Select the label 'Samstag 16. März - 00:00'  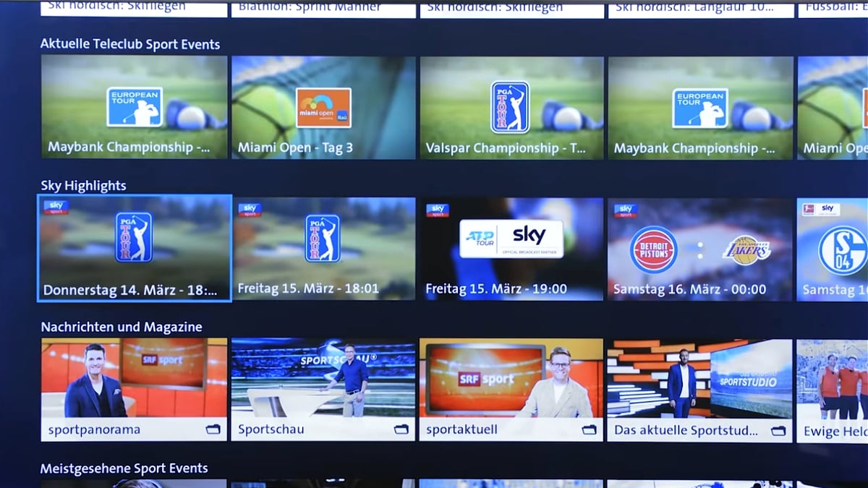tap(689, 289)
